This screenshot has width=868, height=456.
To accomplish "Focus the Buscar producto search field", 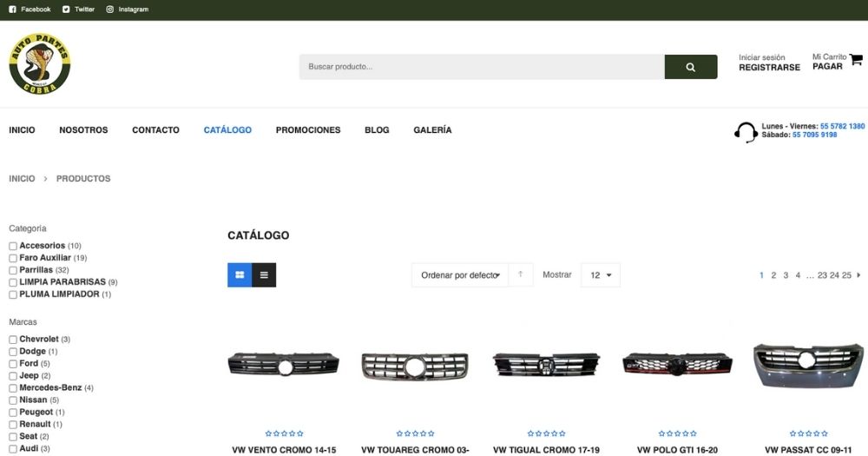I will [482, 67].
